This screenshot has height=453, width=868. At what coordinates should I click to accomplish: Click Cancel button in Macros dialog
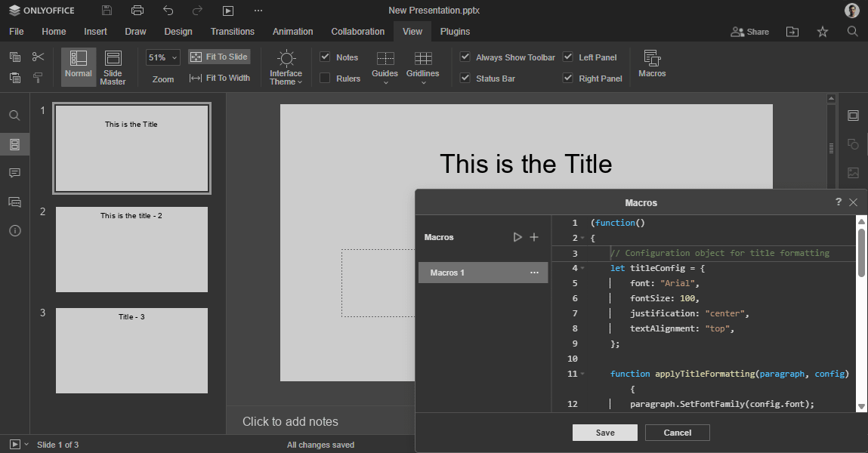tap(678, 433)
